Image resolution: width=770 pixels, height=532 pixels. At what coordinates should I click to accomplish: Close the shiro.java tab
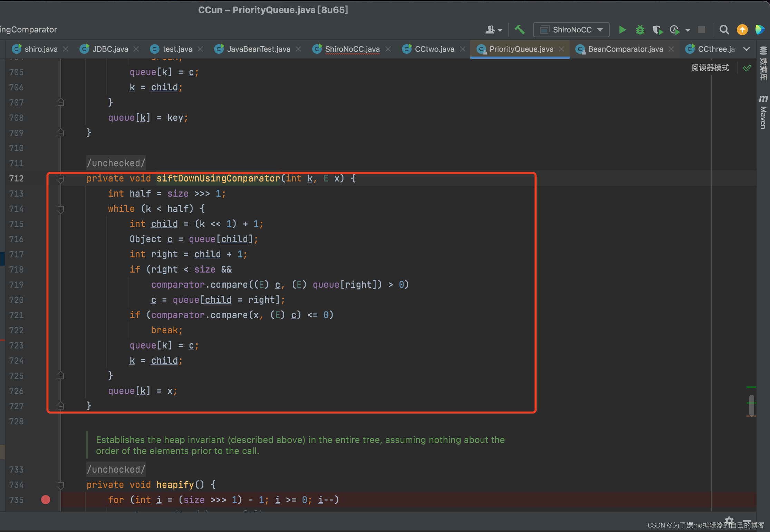tap(66, 49)
